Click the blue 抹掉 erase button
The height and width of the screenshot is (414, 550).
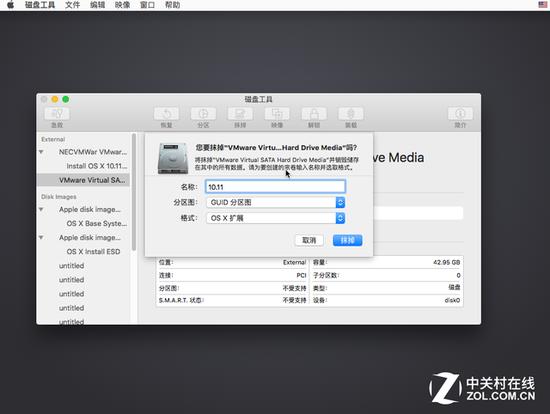(348, 240)
